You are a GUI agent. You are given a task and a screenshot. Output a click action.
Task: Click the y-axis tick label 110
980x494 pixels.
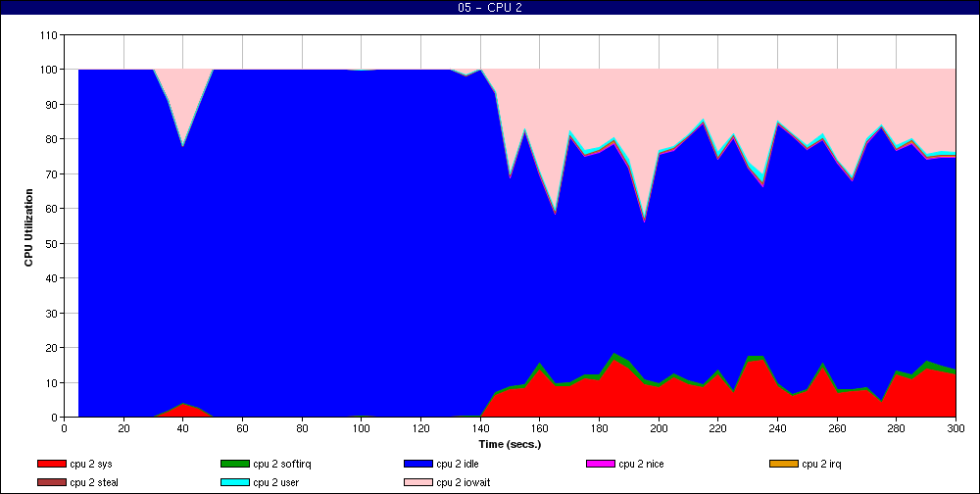50,35
